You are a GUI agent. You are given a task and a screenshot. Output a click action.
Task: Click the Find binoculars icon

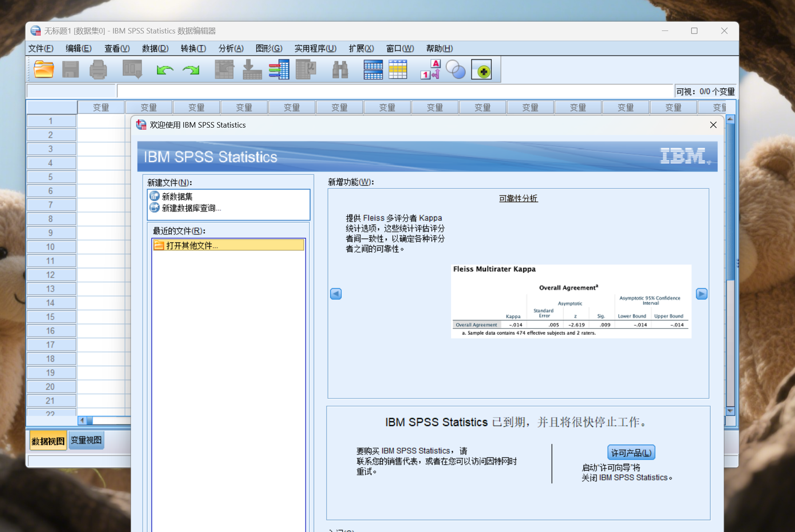pos(340,70)
